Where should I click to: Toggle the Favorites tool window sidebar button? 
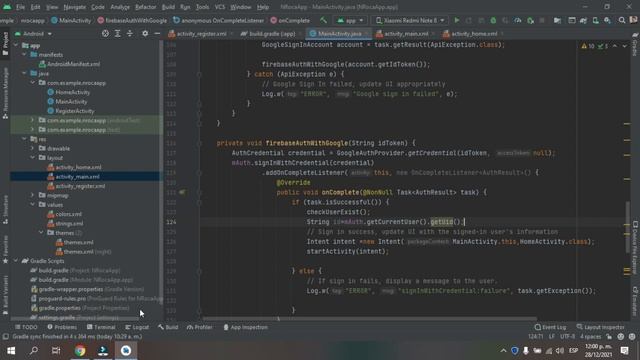click(x=5, y=249)
